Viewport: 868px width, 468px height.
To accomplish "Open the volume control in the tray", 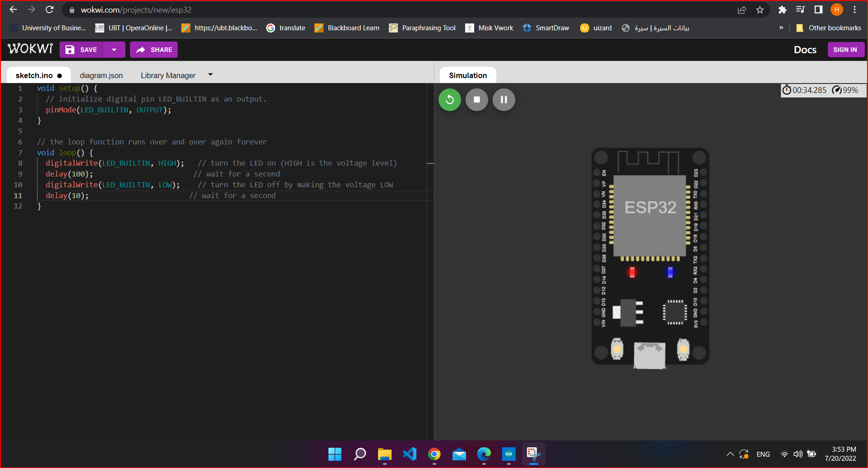I will point(798,454).
